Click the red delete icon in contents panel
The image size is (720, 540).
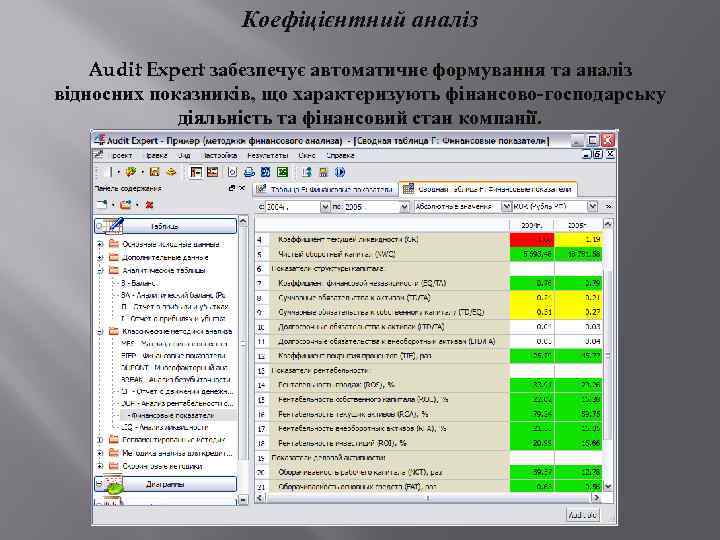click(x=149, y=205)
